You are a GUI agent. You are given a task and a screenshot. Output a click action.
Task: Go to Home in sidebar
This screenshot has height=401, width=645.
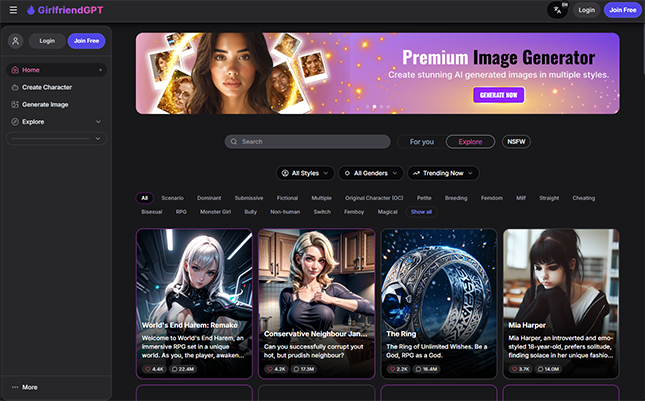click(56, 70)
